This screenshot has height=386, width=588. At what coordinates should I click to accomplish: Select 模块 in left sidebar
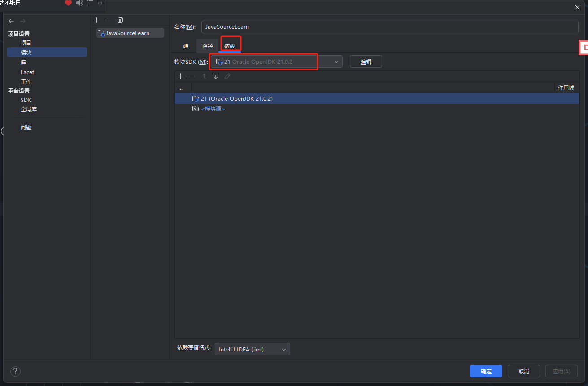(x=47, y=52)
